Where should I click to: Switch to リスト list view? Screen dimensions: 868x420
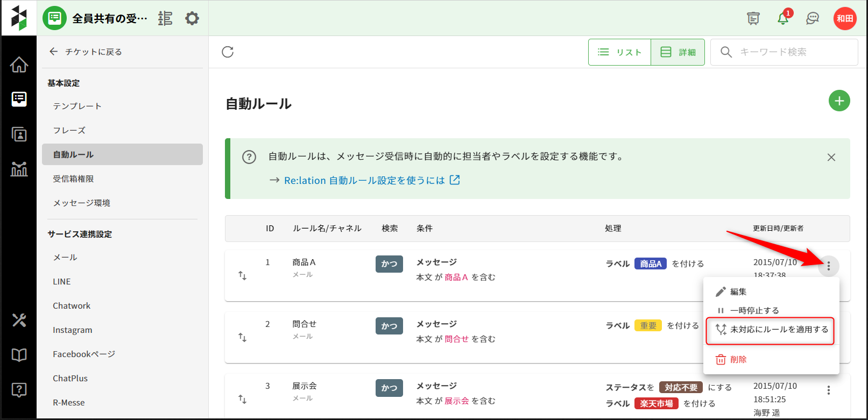pyautogui.click(x=620, y=52)
